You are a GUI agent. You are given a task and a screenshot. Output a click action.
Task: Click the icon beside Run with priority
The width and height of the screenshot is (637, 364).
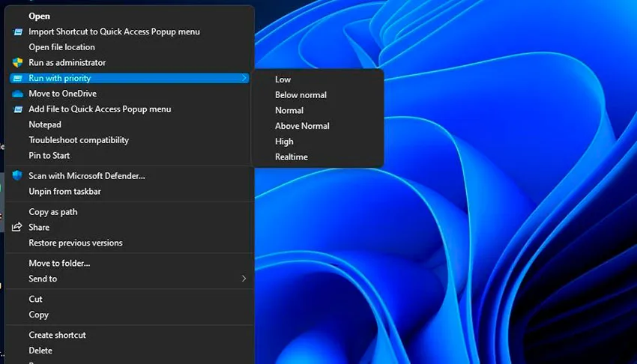click(x=17, y=78)
